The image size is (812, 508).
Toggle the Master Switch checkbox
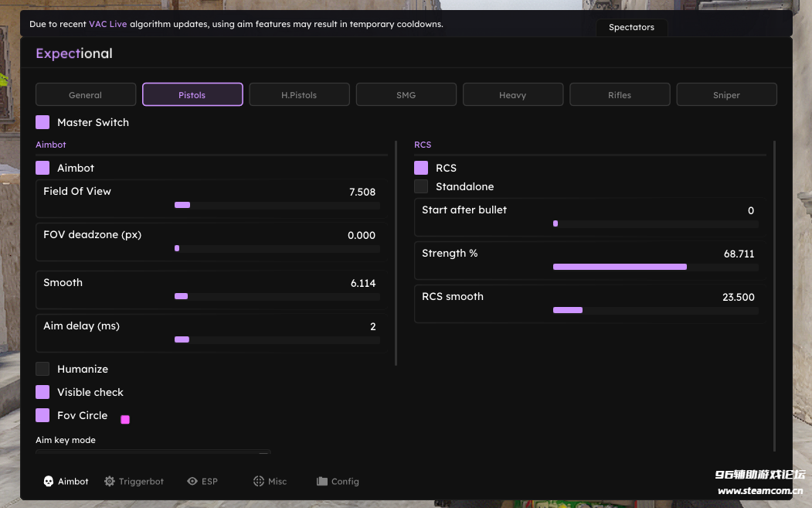[42, 122]
